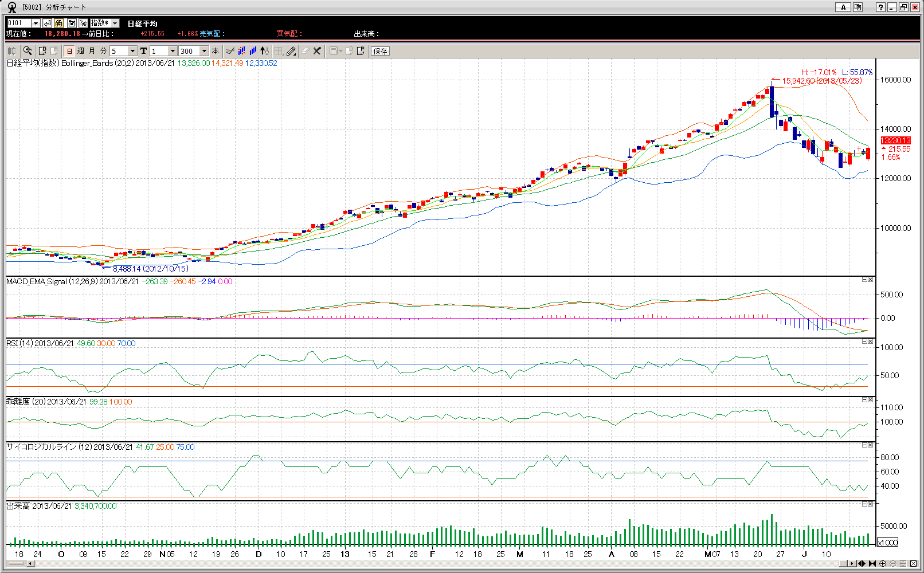The width and height of the screenshot is (924, 573).
Task: Switch chart to weekly (週) period
Action: (x=81, y=51)
